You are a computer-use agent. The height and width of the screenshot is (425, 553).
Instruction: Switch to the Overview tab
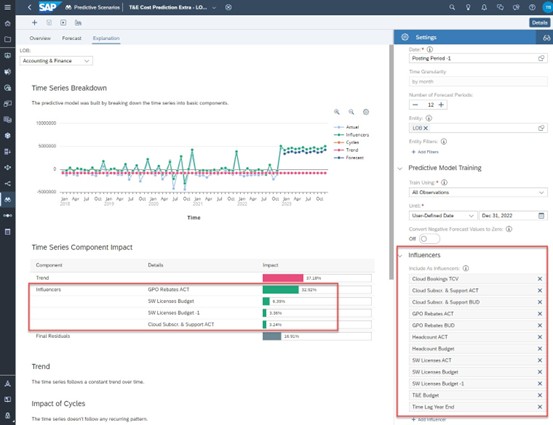(40, 38)
